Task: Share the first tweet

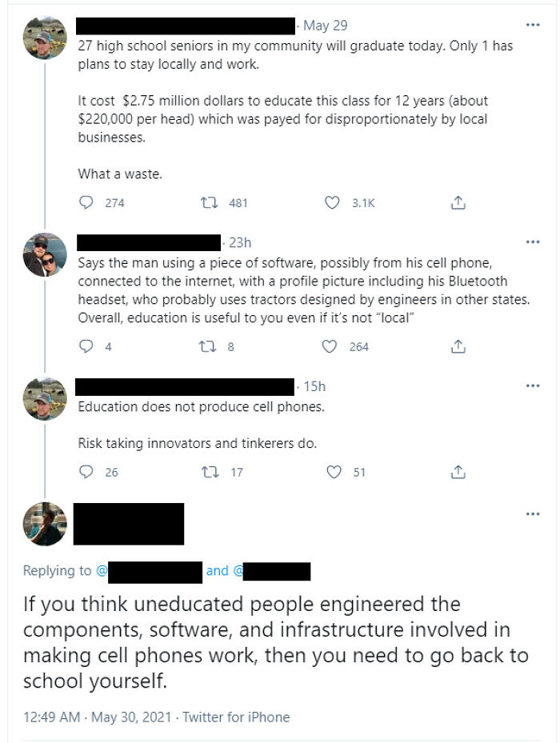Action: pos(458,202)
